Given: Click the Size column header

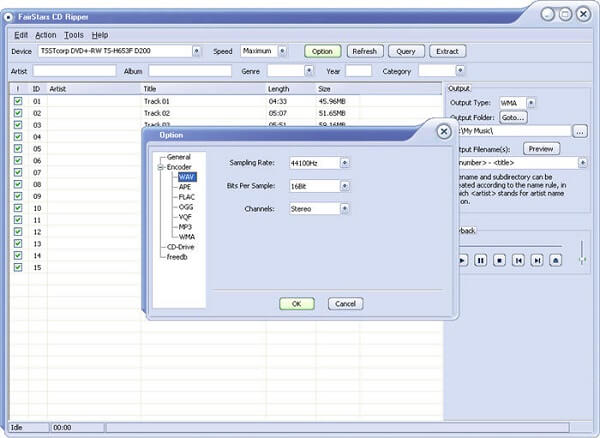Looking at the screenshot, I should [x=337, y=89].
